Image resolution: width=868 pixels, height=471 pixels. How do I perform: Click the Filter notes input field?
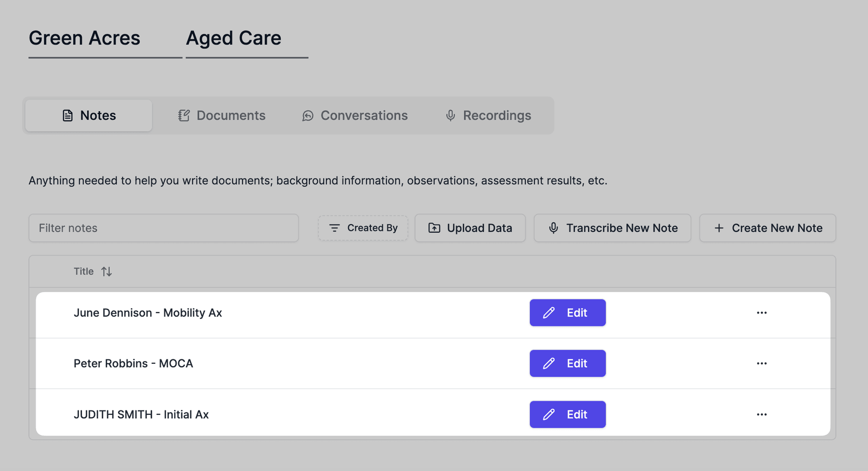(x=163, y=228)
